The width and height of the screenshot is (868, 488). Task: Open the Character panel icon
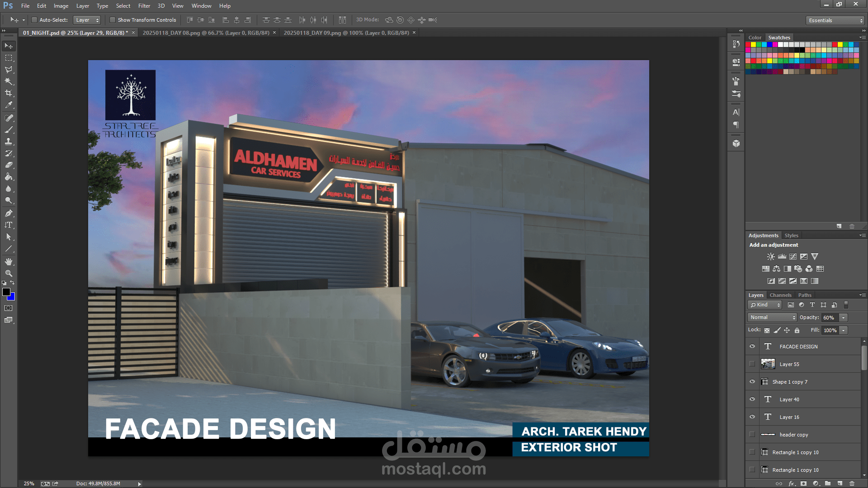click(736, 112)
